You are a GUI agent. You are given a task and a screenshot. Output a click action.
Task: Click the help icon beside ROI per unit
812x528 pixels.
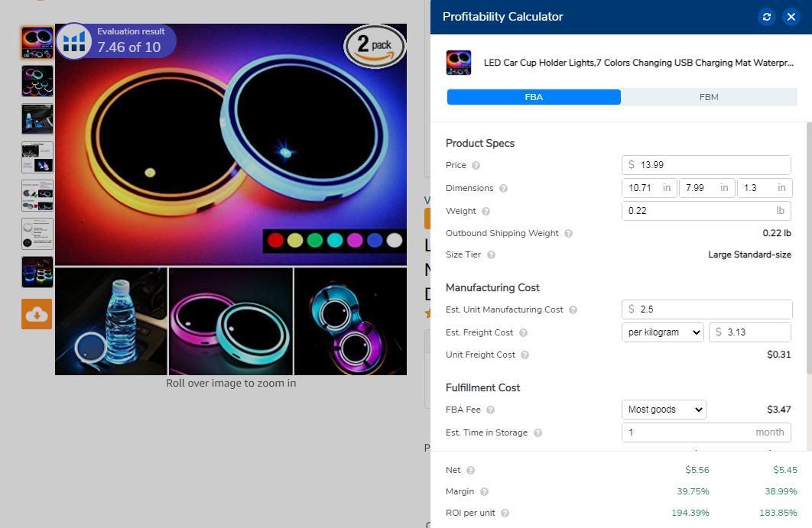[505, 513]
